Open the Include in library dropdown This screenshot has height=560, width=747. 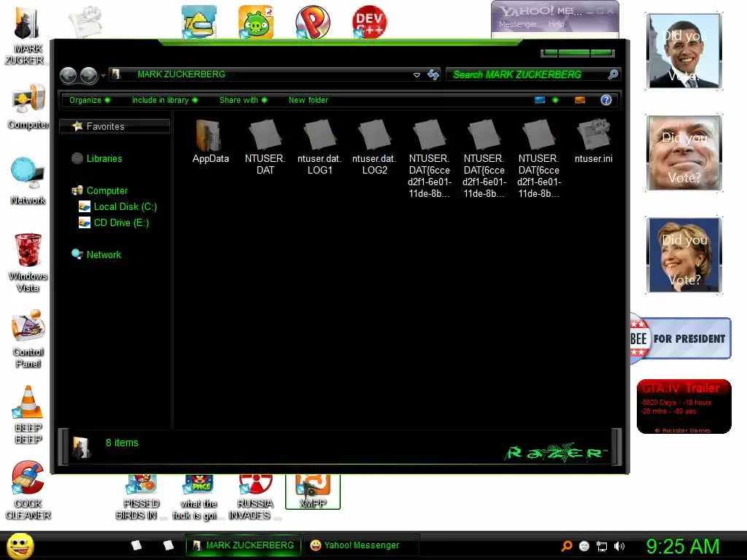[x=165, y=100]
